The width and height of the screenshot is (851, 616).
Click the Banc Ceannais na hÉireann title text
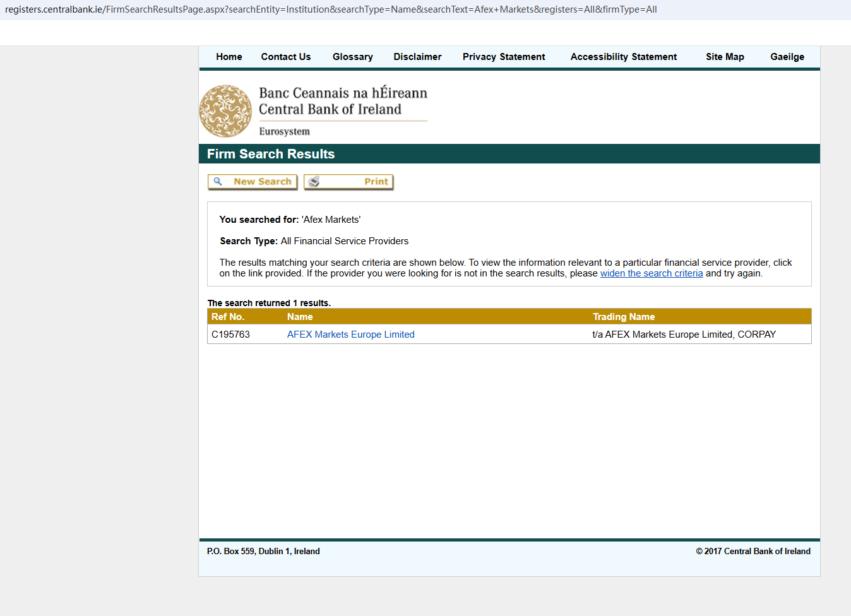click(343, 93)
